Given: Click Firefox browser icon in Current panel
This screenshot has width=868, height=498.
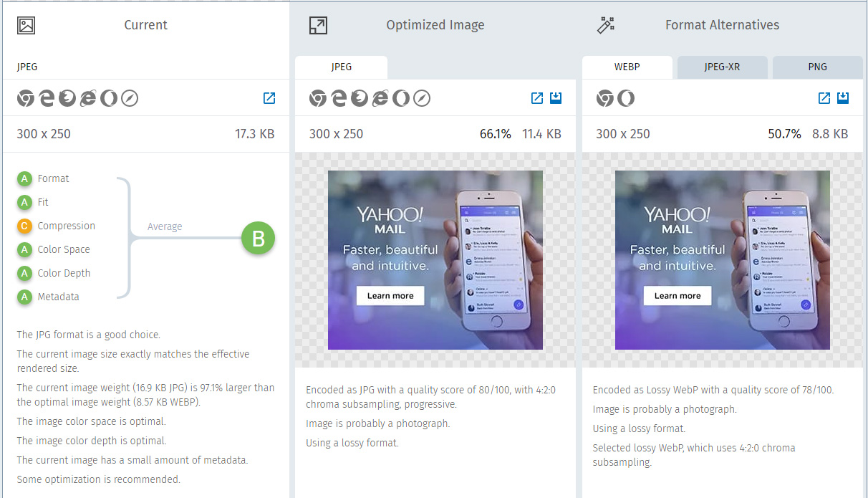Looking at the screenshot, I should (67, 98).
